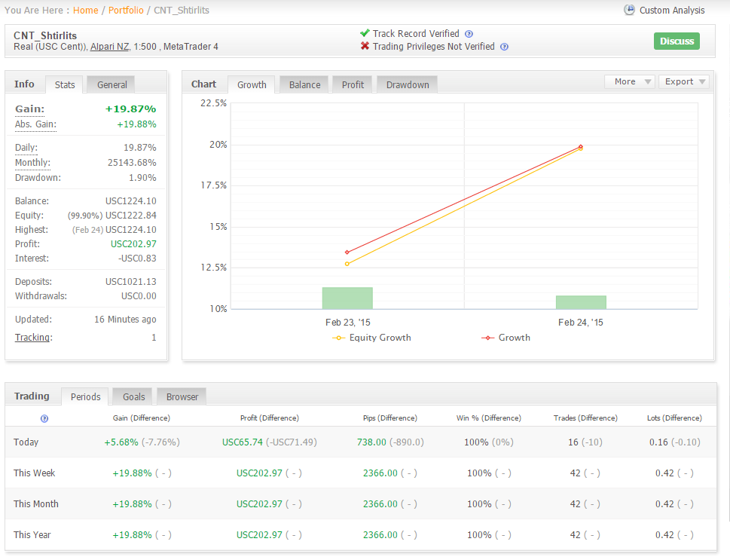
Task: Click the Gain value +19.87%
Action: (x=130, y=109)
